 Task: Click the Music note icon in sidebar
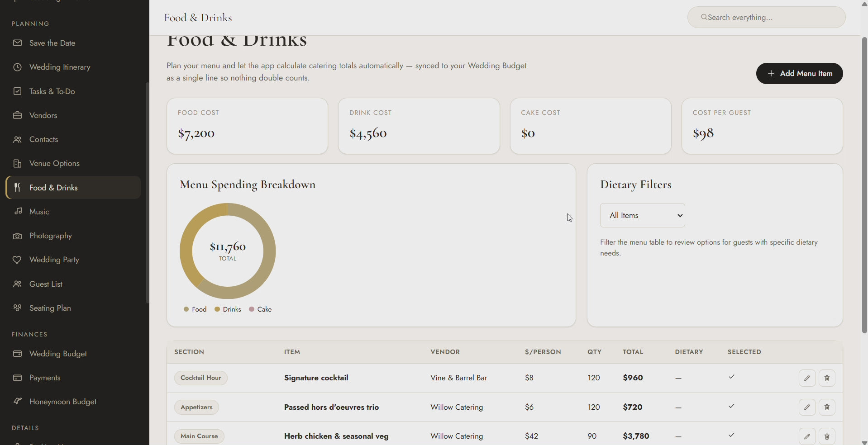pyautogui.click(x=18, y=211)
